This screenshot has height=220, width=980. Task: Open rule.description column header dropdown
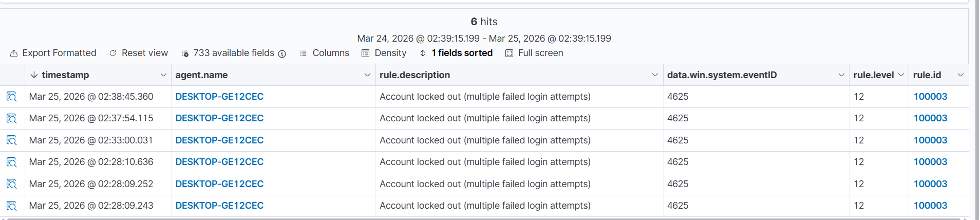click(x=655, y=75)
